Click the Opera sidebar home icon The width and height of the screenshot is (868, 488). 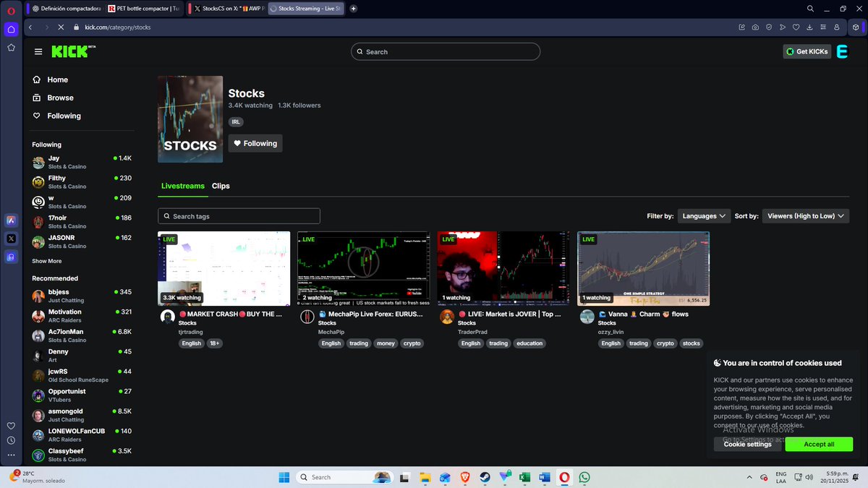(11, 30)
